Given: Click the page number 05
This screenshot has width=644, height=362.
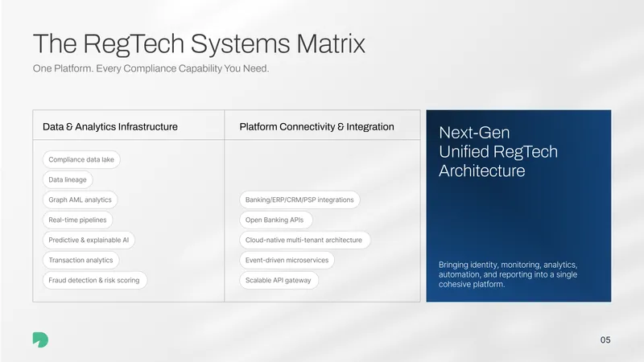Looking at the screenshot, I should pyautogui.click(x=605, y=339).
